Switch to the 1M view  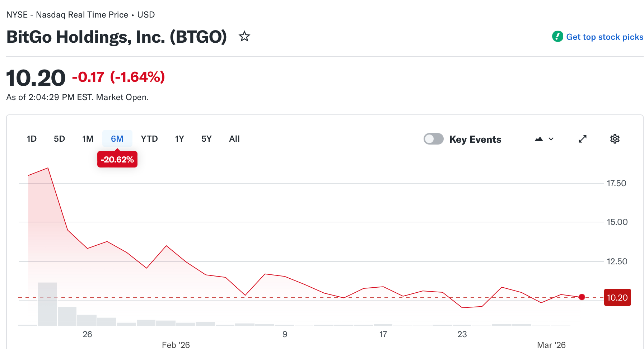click(88, 139)
